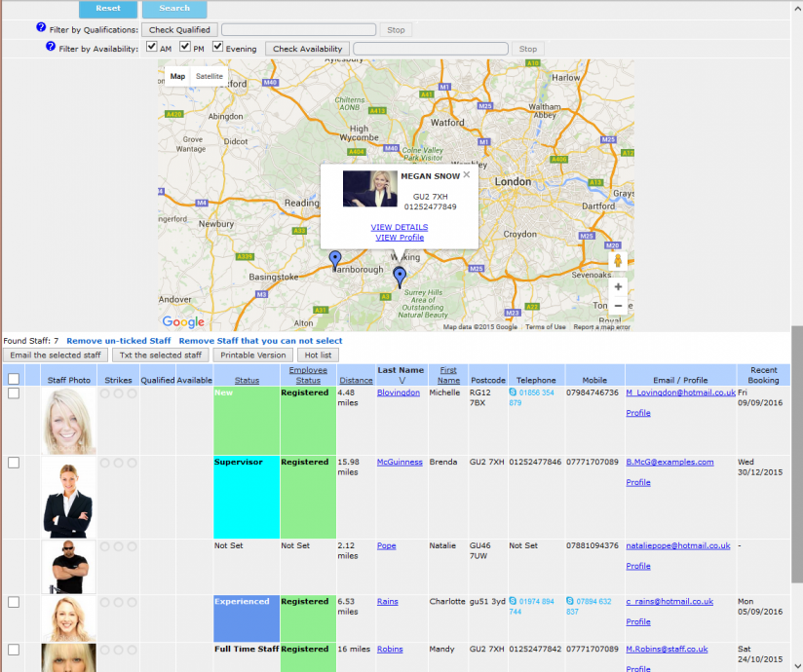Open Megan Snow's photo in map popup
Viewport: 803px width, 672px height.
(370, 188)
